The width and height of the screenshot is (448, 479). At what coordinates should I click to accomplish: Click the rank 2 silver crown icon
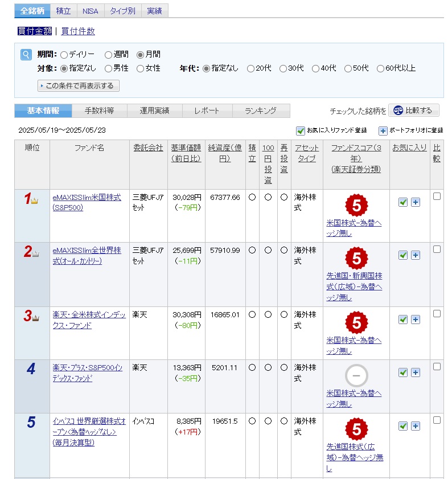[x=36, y=253]
